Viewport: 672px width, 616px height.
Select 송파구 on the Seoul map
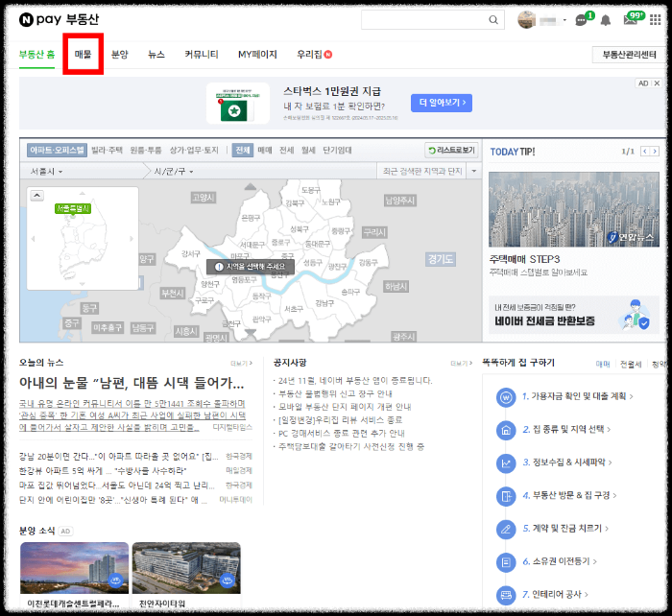[350, 292]
